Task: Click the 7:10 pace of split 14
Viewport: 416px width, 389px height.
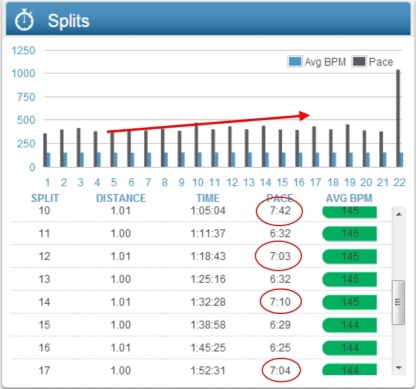Action: pyautogui.click(x=280, y=302)
